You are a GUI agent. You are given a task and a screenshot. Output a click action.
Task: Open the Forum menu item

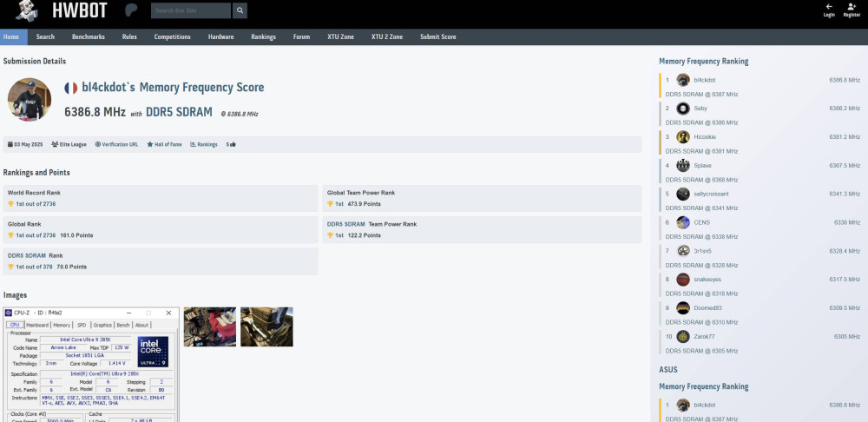pyautogui.click(x=302, y=37)
